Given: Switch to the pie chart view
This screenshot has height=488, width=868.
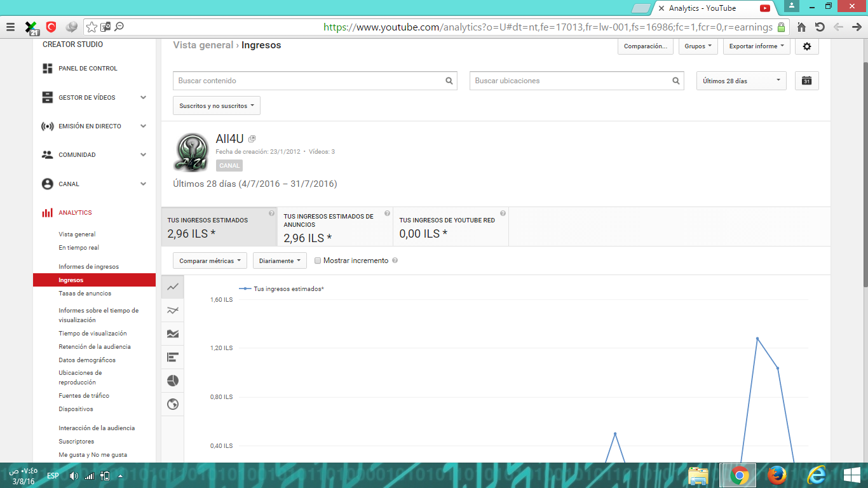Looking at the screenshot, I should [173, 381].
